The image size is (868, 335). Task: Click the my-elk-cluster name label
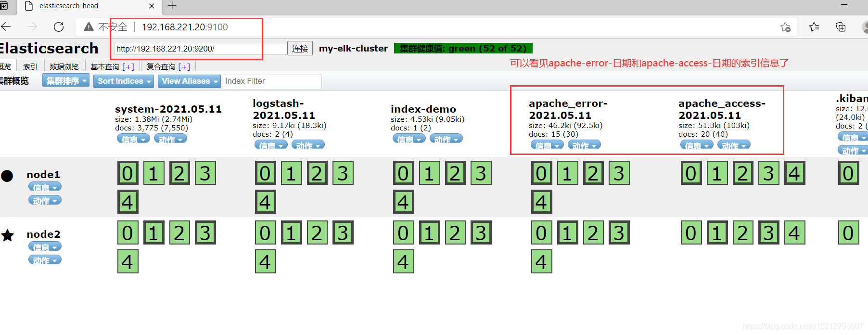[353, 49]
